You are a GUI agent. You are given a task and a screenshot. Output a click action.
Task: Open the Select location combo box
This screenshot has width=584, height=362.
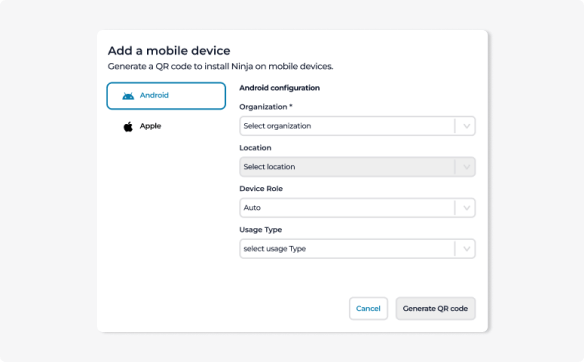click(357, 167)
